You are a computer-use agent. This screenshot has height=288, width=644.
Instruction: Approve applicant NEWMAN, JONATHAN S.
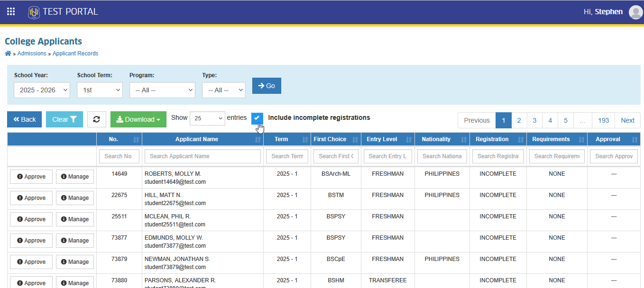31,262
